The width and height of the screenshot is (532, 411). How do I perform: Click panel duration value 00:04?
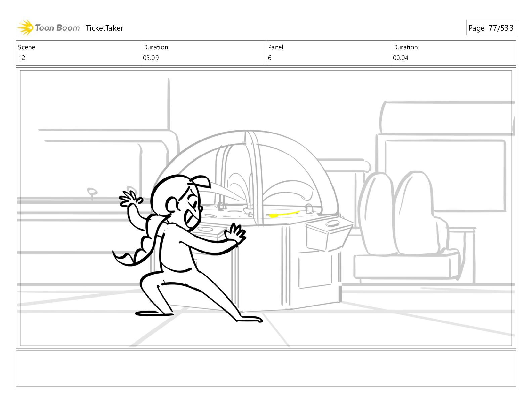[401, 58]
